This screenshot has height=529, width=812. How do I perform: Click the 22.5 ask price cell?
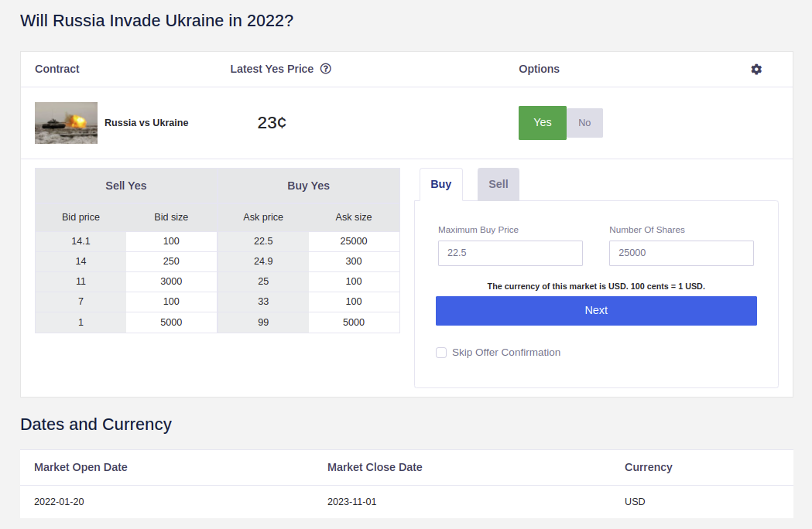pyautogui.click(x=263, y=241)
